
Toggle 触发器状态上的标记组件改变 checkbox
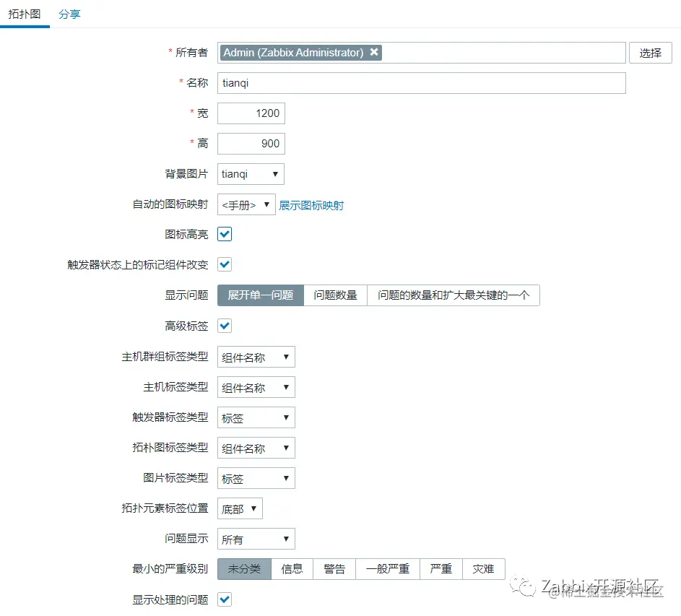click(224, 264)
